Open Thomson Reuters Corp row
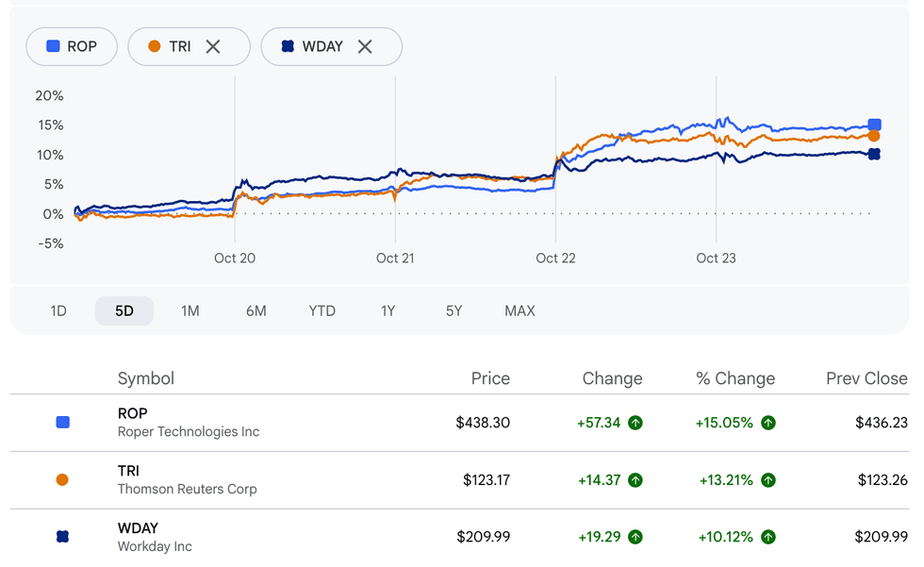 tap(459, 480)
